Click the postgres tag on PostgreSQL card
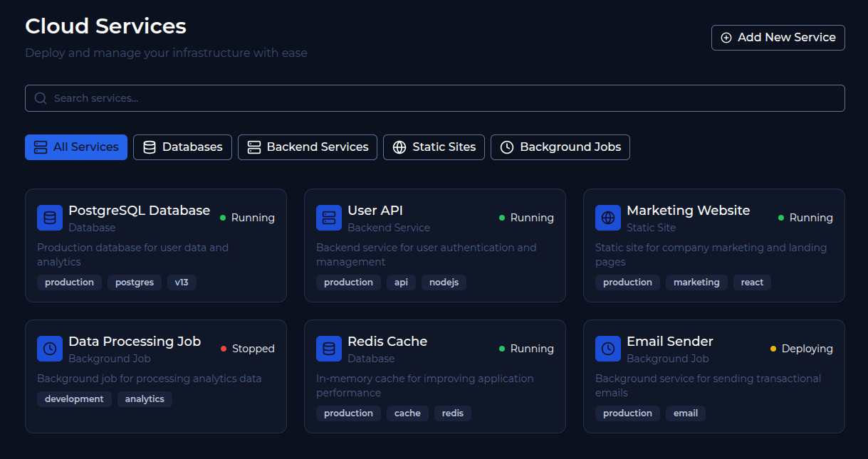868x459 pixels. (x=135, y=283)
